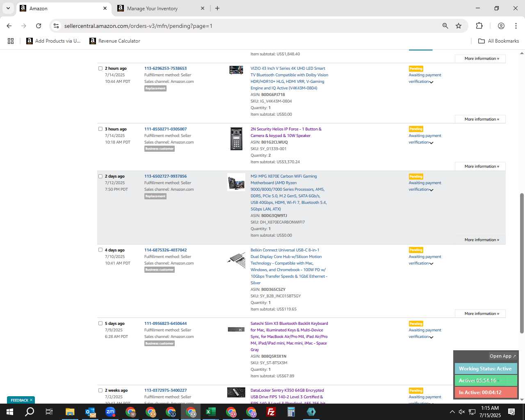Open Excel from taskbar
This screenshot has height=420, width=525.
[x=211, y=412]
